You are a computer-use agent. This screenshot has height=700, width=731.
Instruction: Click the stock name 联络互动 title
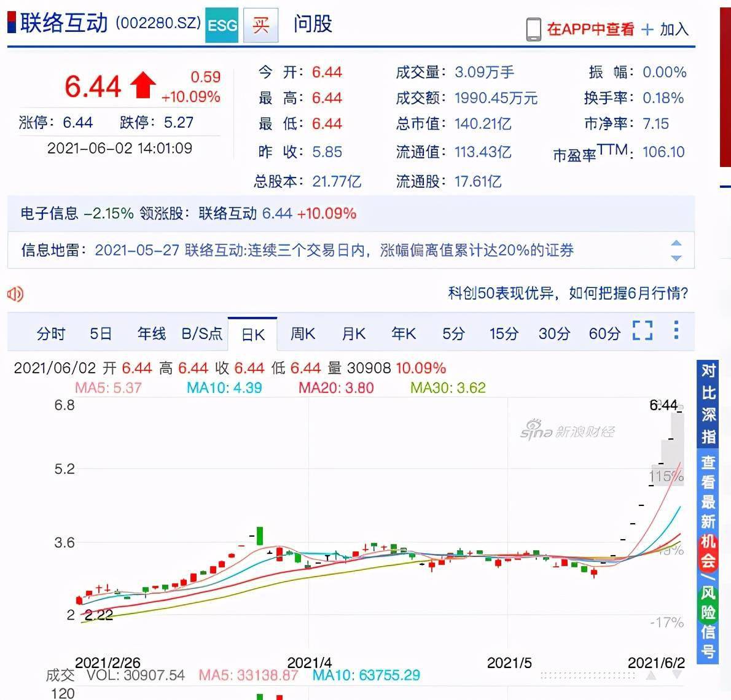click(x=64, y=23)
